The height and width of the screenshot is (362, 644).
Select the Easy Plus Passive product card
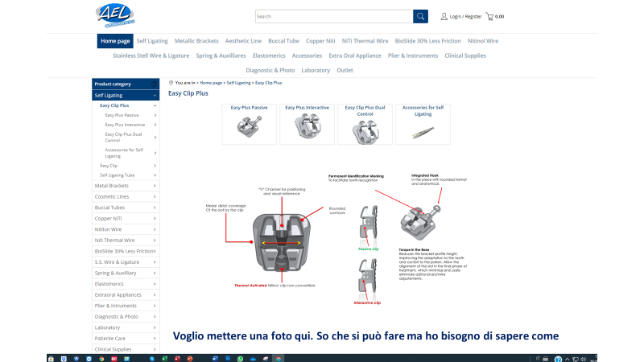pyautogui.click(x=249, y=124)
